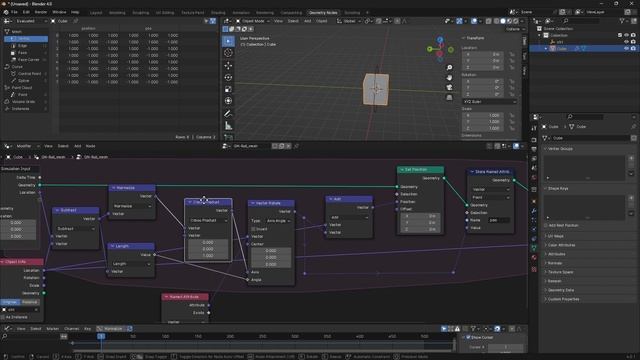Open Length operation dropdown on node
The width and height of the screenshot is (640, 360).
click(131, 264)
